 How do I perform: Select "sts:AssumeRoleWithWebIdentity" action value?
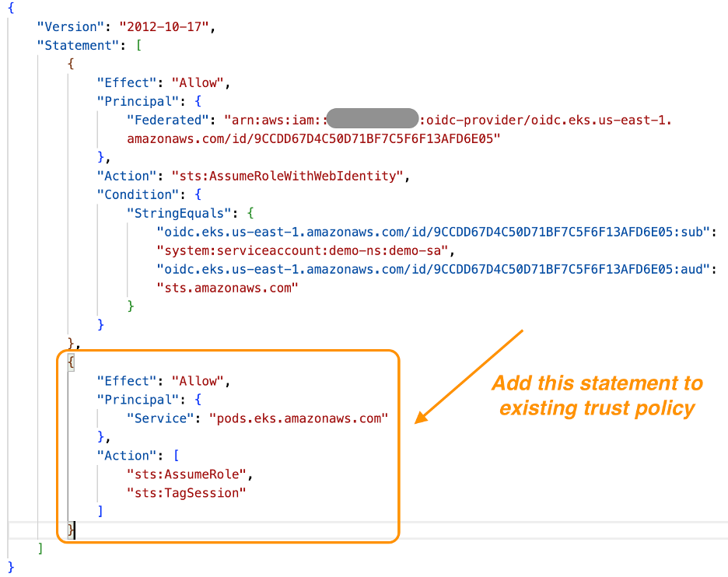coord(288,176)
